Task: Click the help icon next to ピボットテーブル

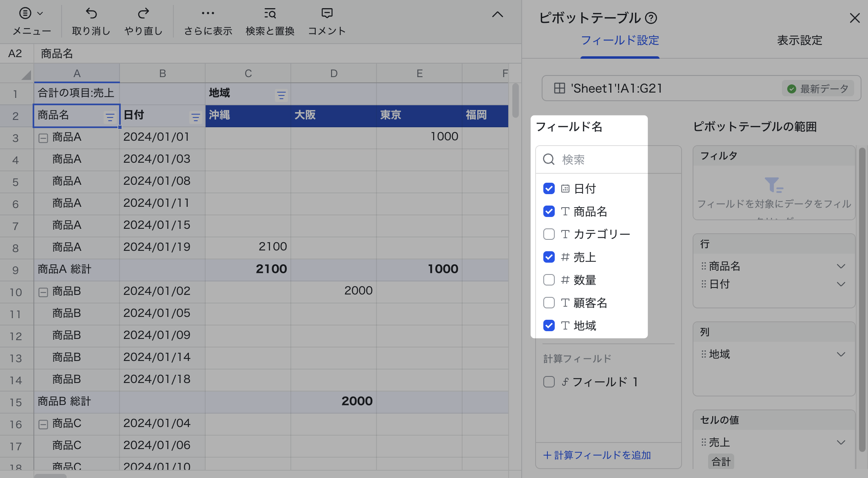Action: coord(651,18)
